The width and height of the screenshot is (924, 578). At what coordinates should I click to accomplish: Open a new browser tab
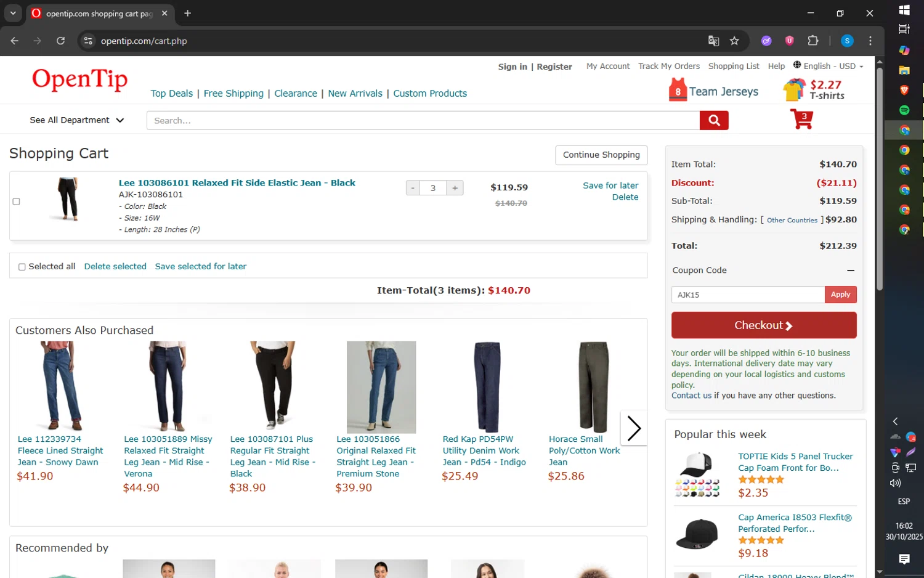188,13
